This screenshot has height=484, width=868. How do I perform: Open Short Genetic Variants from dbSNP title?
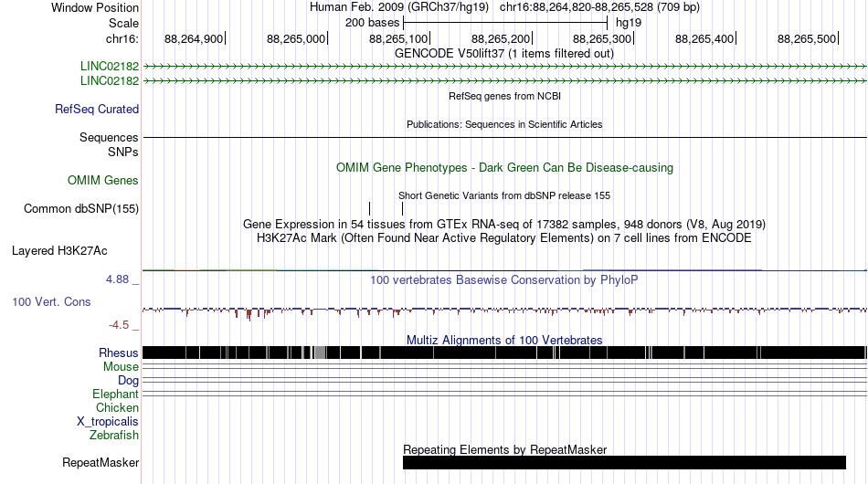(504, 195)
